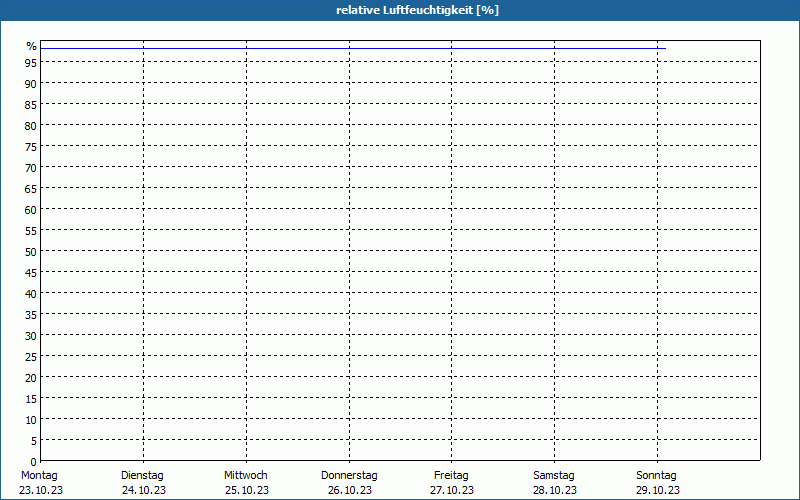800x500 pixels.
Task: Click the 0 value at the y-axis bottom
Action: click(34, 461)
